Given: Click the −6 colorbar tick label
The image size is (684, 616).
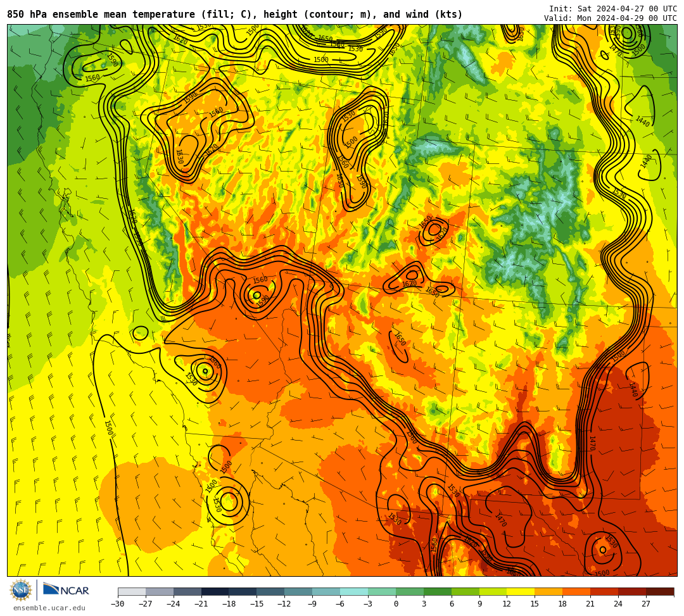Looking at the screenshot, I should pos(340,604).
